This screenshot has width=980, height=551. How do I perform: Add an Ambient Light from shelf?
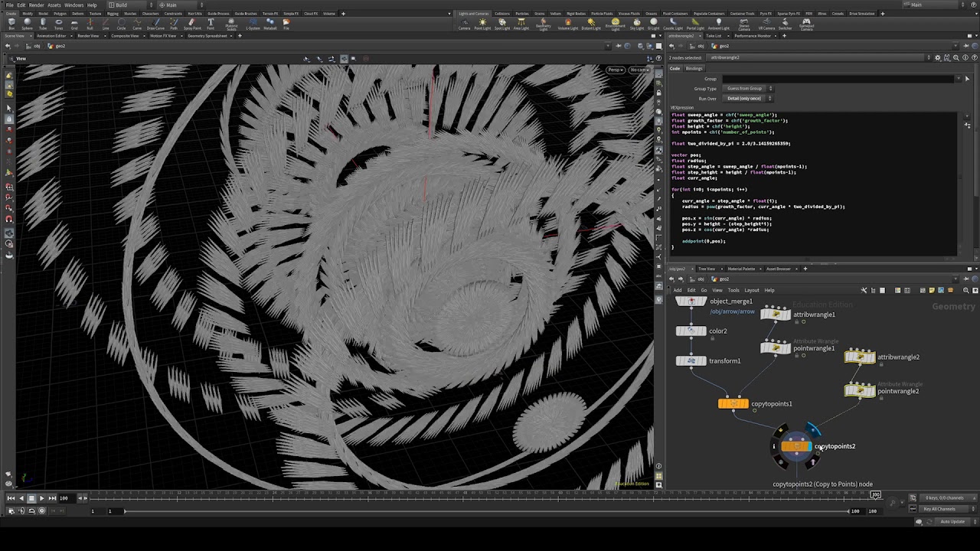tap(718, 24)
